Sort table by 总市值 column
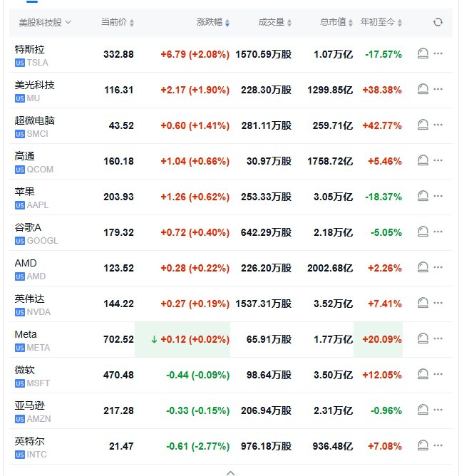This screenshot has height=476, width=469. point(336,22)
